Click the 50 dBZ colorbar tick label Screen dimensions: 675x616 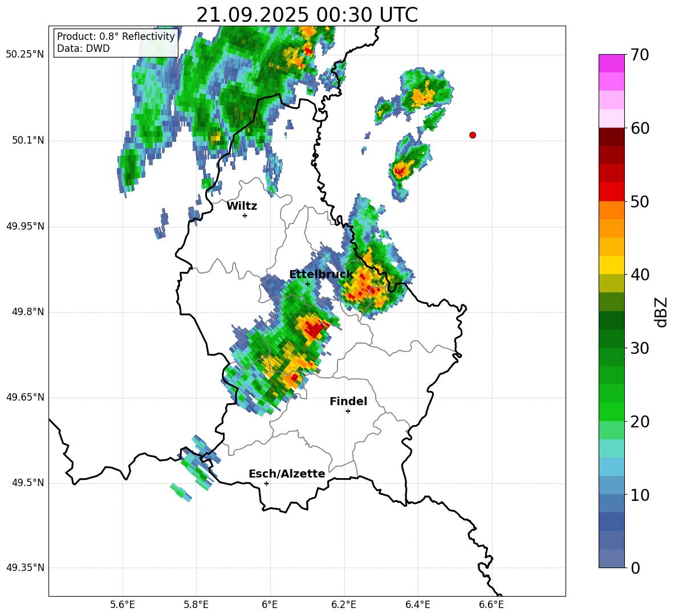(640, 202)
